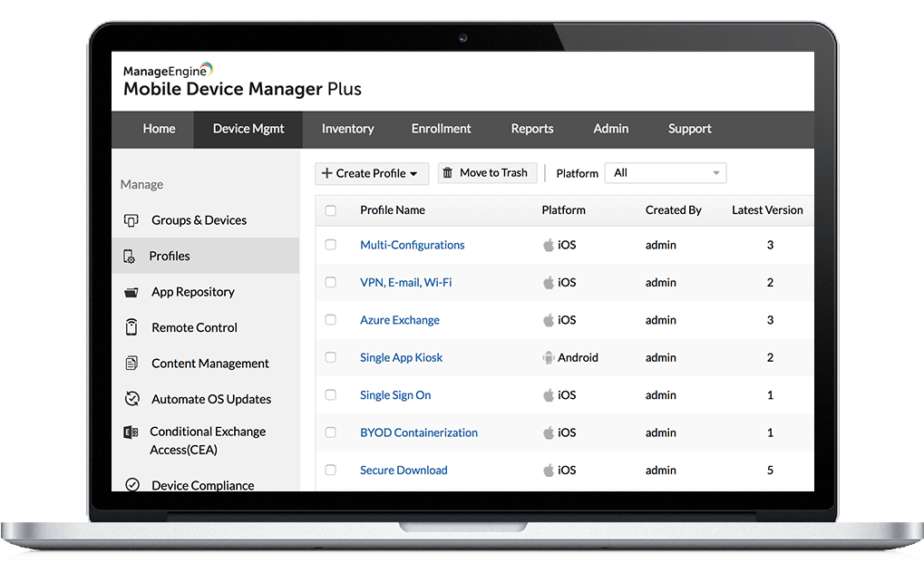Check the VPN, E-mail, Wi-Fi profile checkbox
The height and width of the screenshot is (583, 924).
tap(331, 282)
